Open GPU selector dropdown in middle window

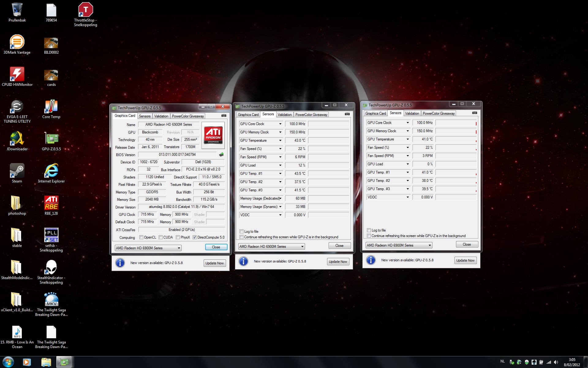272,246
